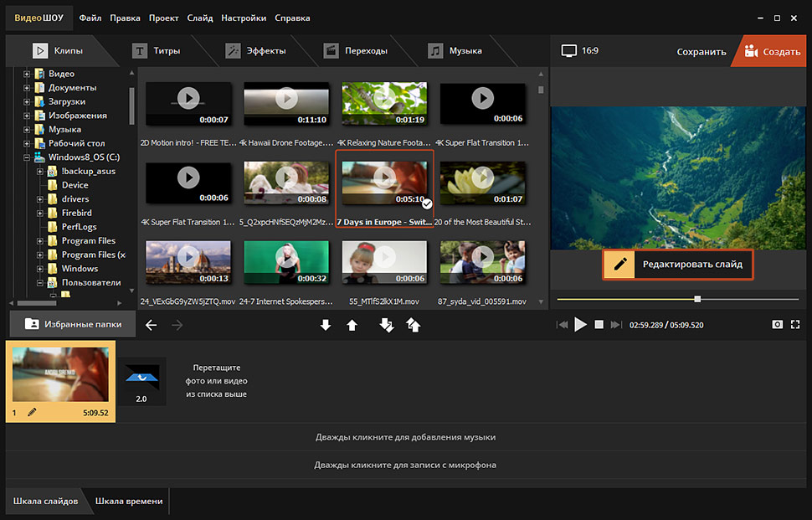Screen dimensions: 812x520
Task: Select the 87_syda_vid_005591.mov thumbnail
Action: (x=483, y=263)
